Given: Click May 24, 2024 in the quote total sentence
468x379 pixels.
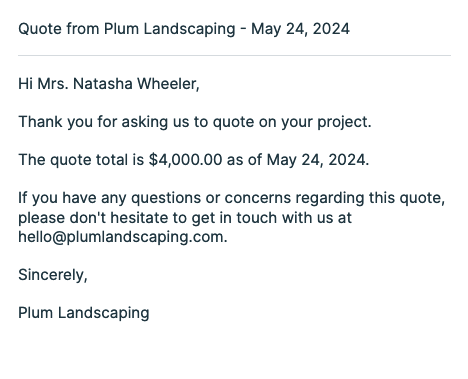Looking at the screenshot, I should click(316, 160).
